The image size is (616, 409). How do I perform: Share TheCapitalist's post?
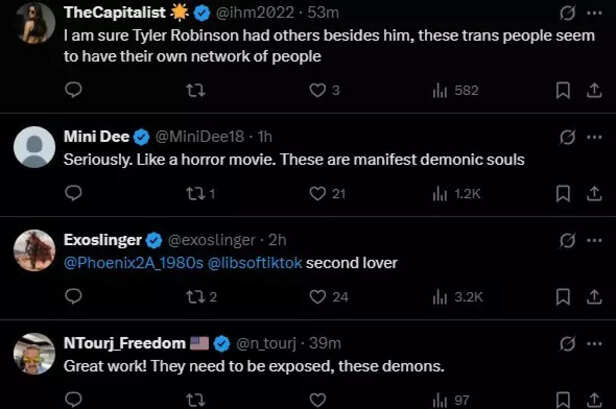[x=596, y=90]
